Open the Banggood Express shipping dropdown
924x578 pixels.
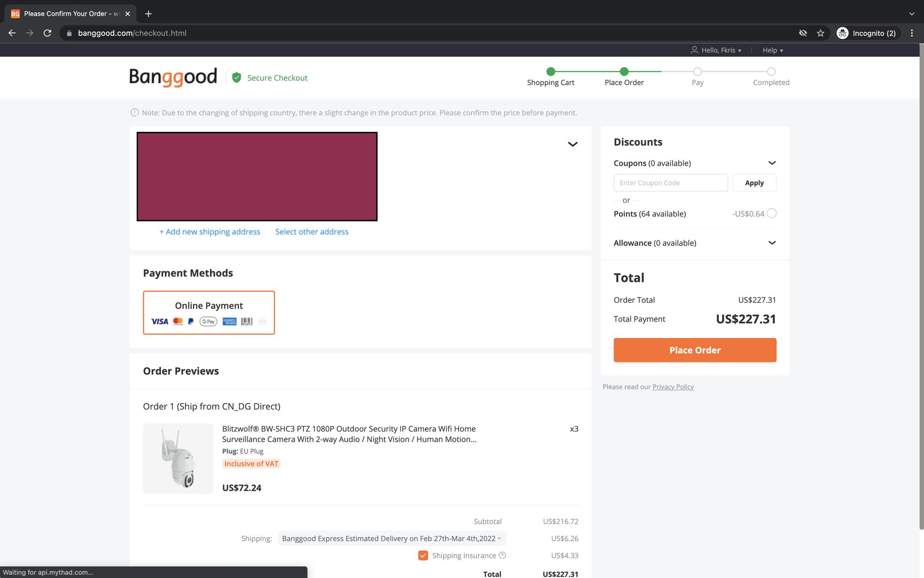(x=391, y=538)
